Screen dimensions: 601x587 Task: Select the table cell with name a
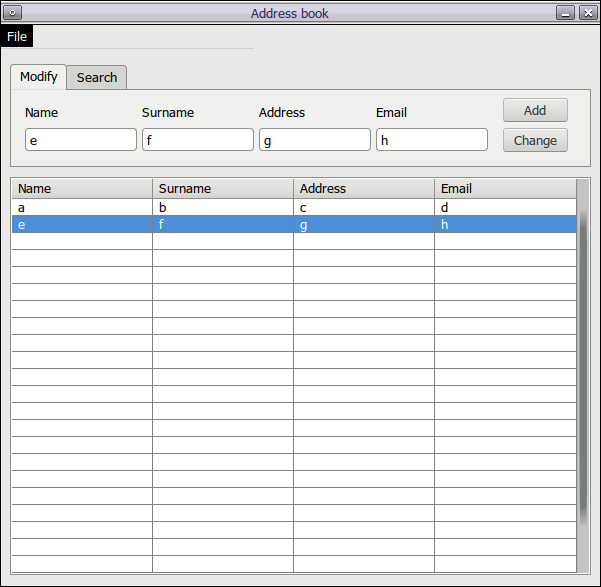tap(82, 207)
